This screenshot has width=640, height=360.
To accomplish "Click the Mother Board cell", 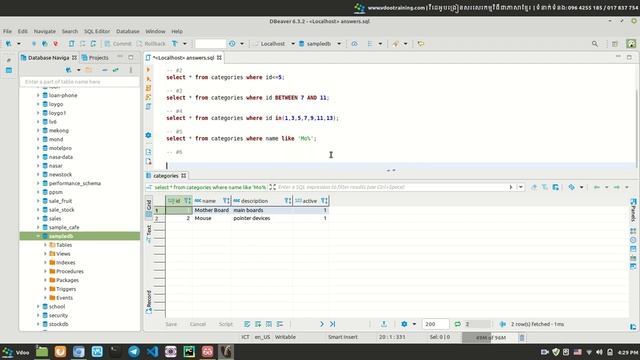I will click(x=211, y=210).
